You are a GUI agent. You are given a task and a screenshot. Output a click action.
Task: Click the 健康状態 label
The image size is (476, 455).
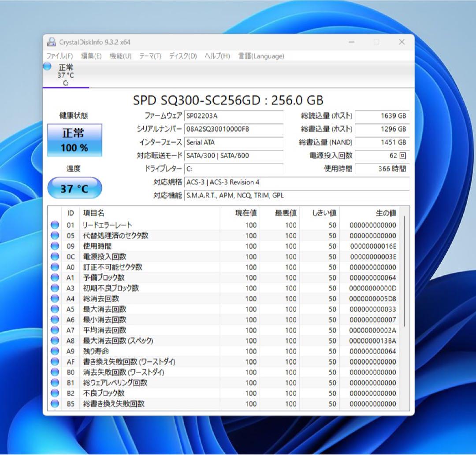point(74,115)
